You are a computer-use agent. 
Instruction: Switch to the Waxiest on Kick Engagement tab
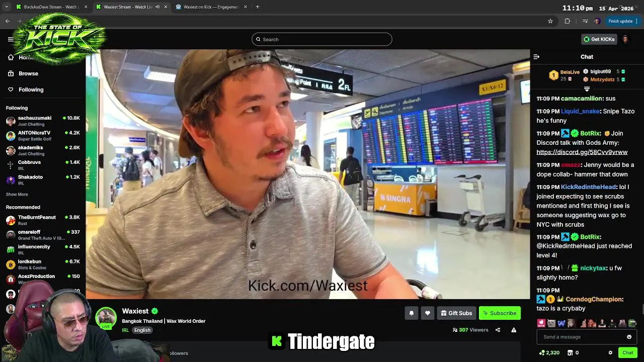(x=211, y=7)
